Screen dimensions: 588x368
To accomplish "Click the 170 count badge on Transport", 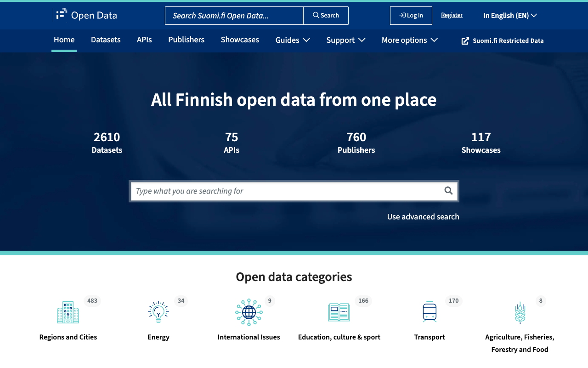I will 454,301.
